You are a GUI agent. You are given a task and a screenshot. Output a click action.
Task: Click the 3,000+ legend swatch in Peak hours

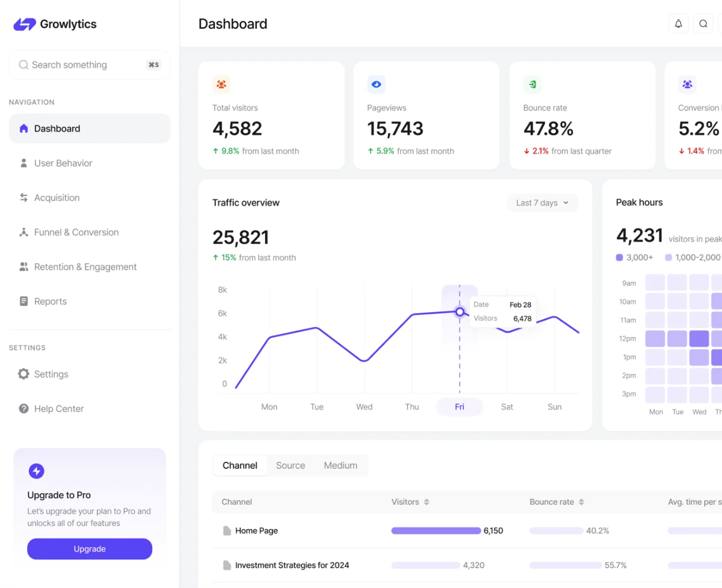(621, 257)
